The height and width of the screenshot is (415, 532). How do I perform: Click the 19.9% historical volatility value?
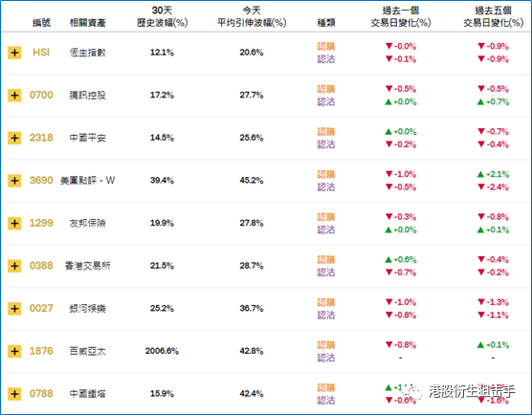pyautogui.click(x=162, y=223)
